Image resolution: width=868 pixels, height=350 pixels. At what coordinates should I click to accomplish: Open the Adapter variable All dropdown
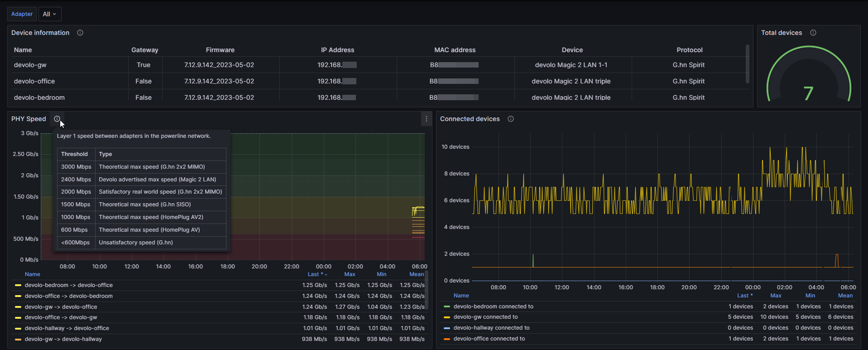[49, 14]
